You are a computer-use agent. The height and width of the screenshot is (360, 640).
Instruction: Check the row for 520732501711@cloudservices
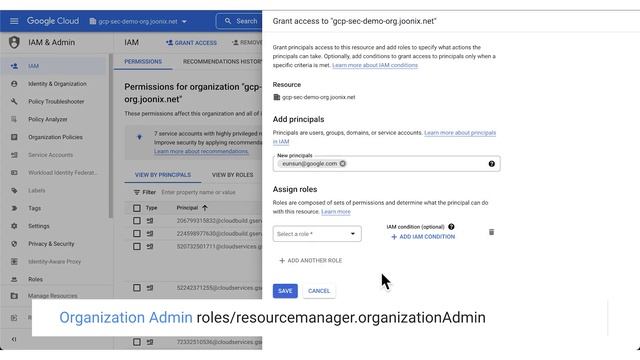[x=137, y=247]
